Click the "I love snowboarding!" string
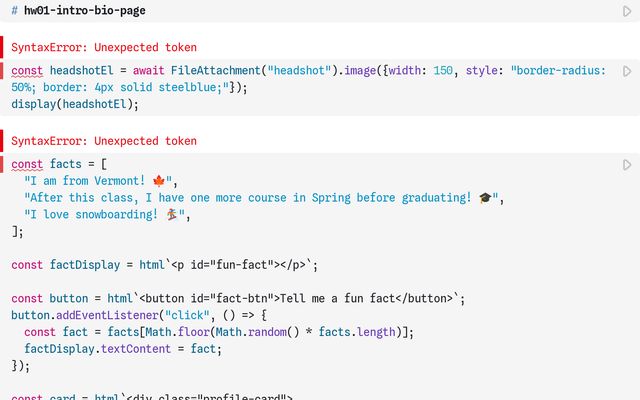Image resolution: width=640 pixels, height=400 pixels. (x=104, y=214)
